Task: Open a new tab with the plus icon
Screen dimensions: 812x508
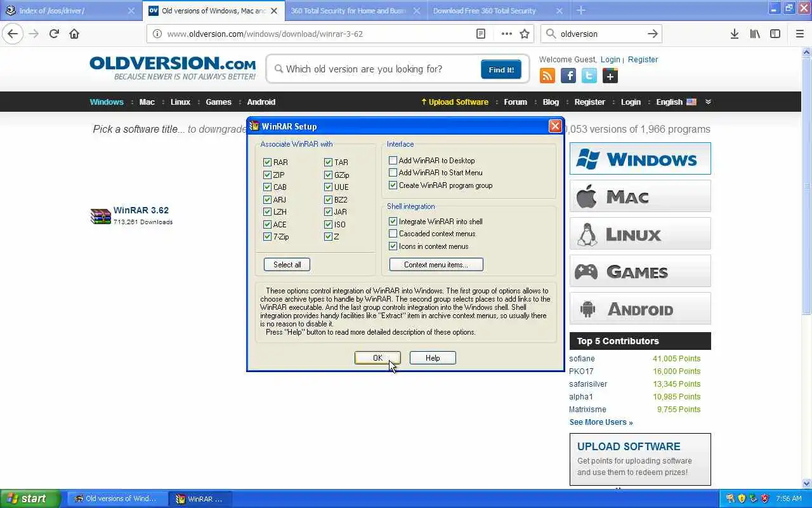Action: point(580,10)
